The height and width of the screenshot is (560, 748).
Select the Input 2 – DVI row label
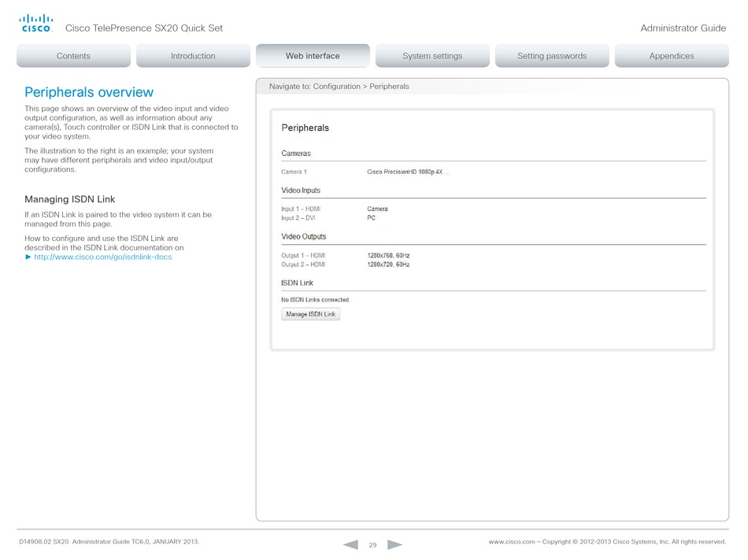click(x=298, y=218)
